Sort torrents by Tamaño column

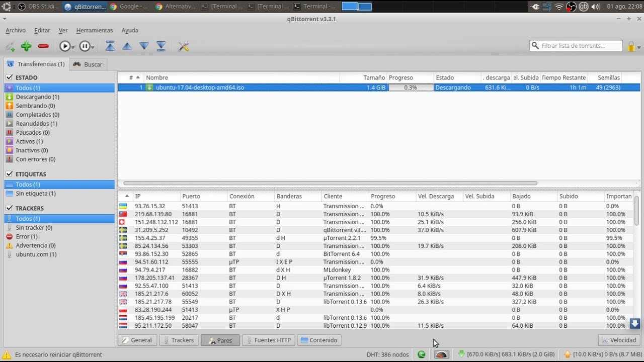tap(363, 77)
